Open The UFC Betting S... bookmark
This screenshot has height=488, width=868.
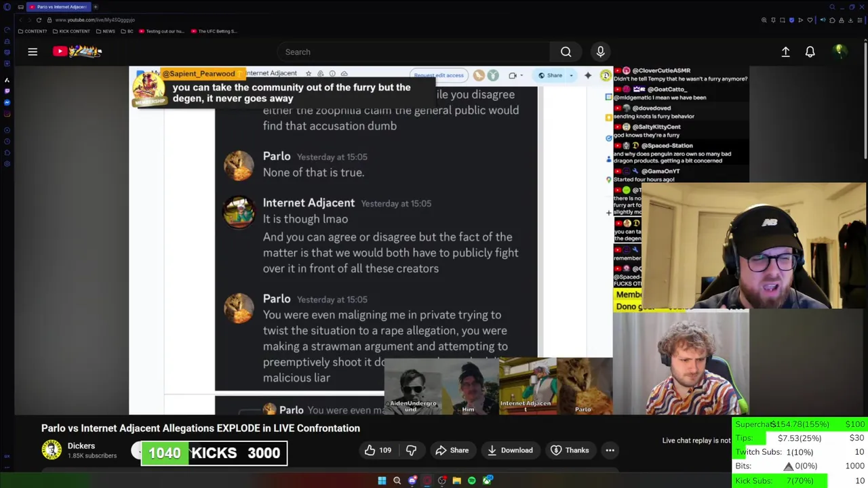pyautogui.click(x=214, y=31)
